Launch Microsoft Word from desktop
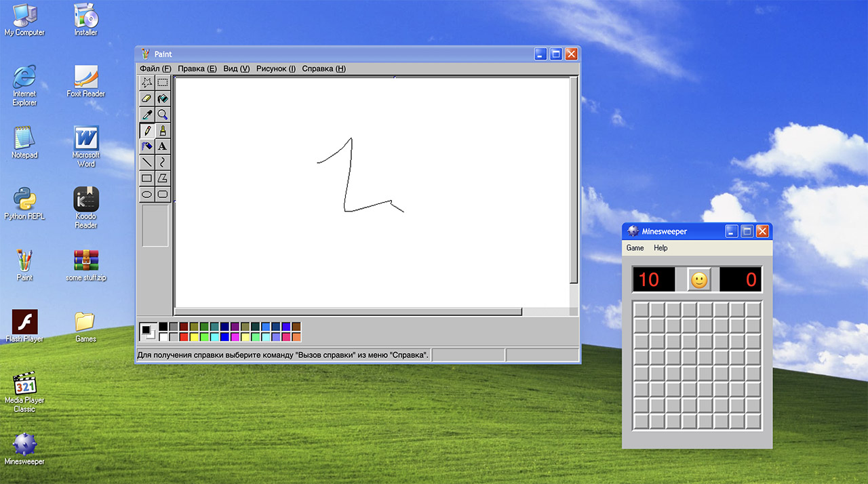This screenshot has height=484, width=868. 86,146
